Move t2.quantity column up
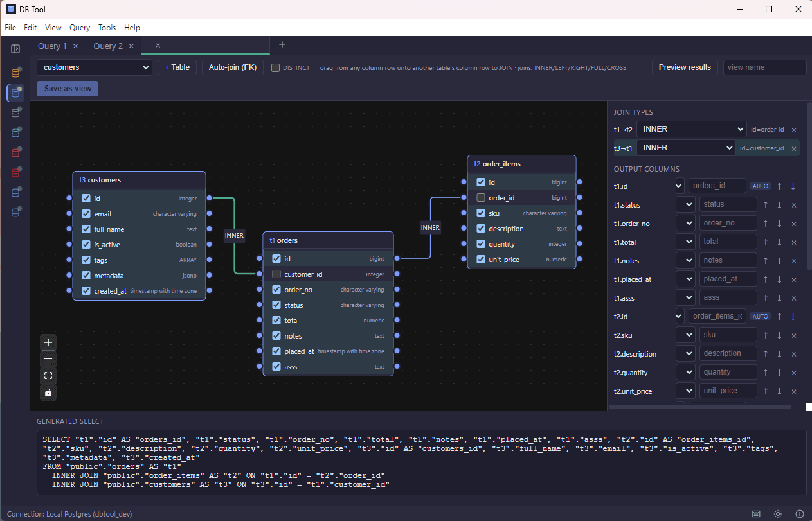The image size is (812, 521). (x=766, y=373)
